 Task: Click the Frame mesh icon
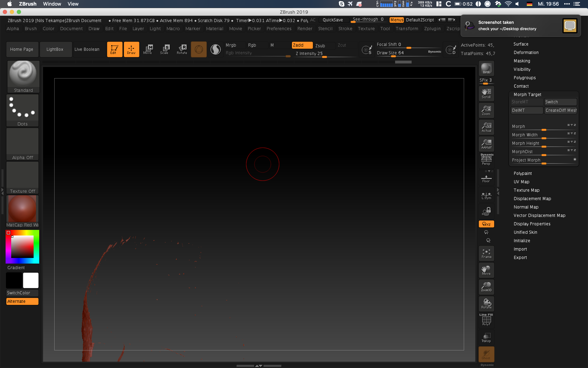pos(486,253)
